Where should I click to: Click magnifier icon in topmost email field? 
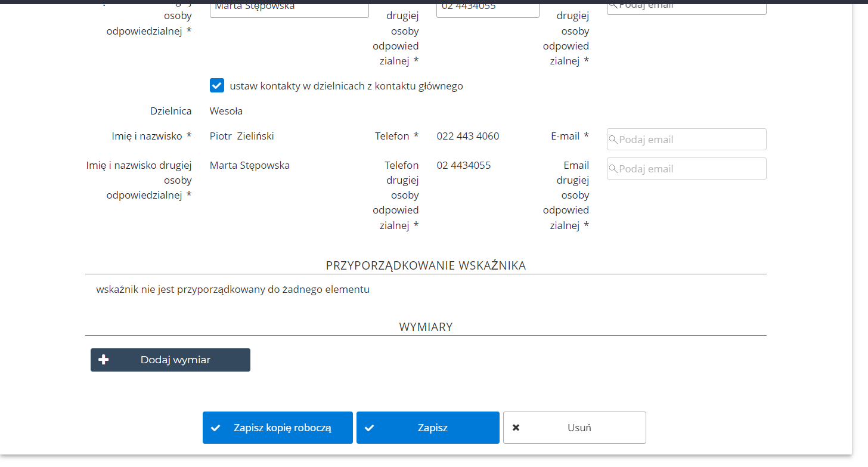[613, 5]
